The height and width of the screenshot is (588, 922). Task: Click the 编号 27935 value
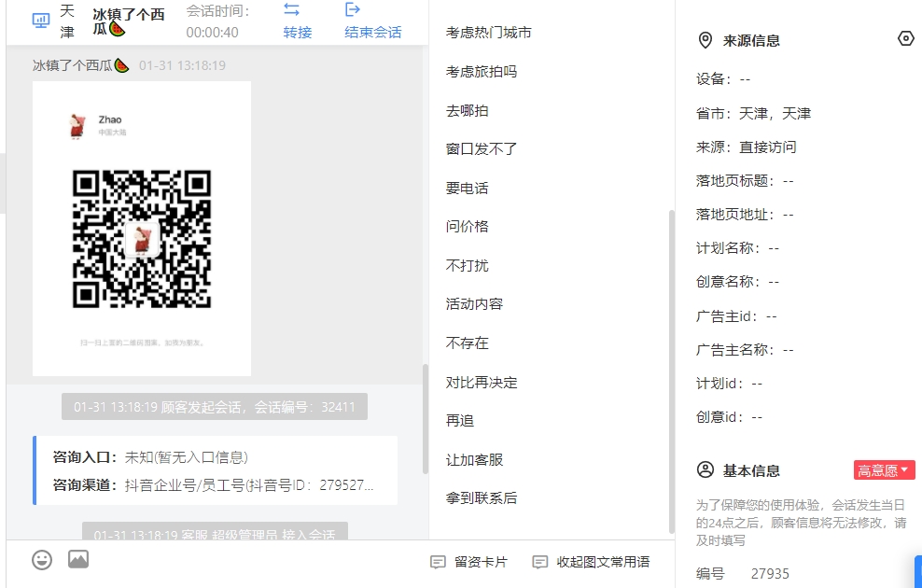[770, 574]
